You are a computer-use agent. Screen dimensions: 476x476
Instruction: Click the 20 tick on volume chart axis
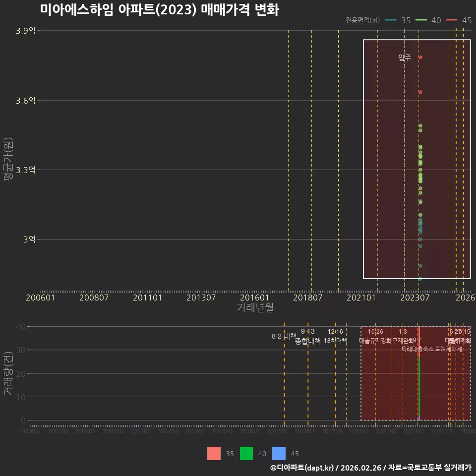click(x=21, y=374)
